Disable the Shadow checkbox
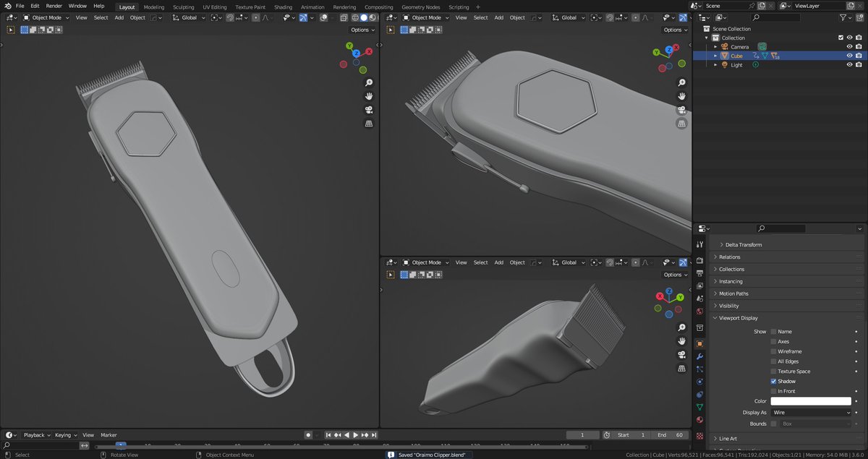Image resolution: width=868 pixels, height=459 pixels. (773, 381)
